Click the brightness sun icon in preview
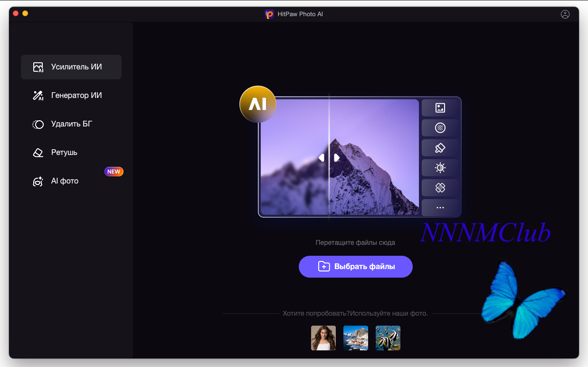Image resolution: width=588 pixels, height=367 pixels. pyautogui.click(x=440, y=168)
